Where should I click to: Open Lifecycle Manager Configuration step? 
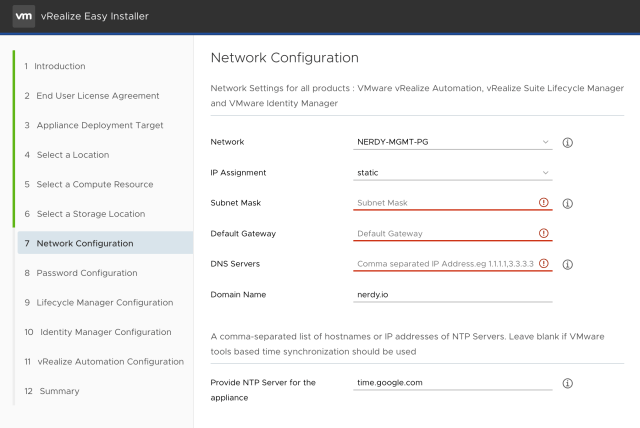coord(105,302)
